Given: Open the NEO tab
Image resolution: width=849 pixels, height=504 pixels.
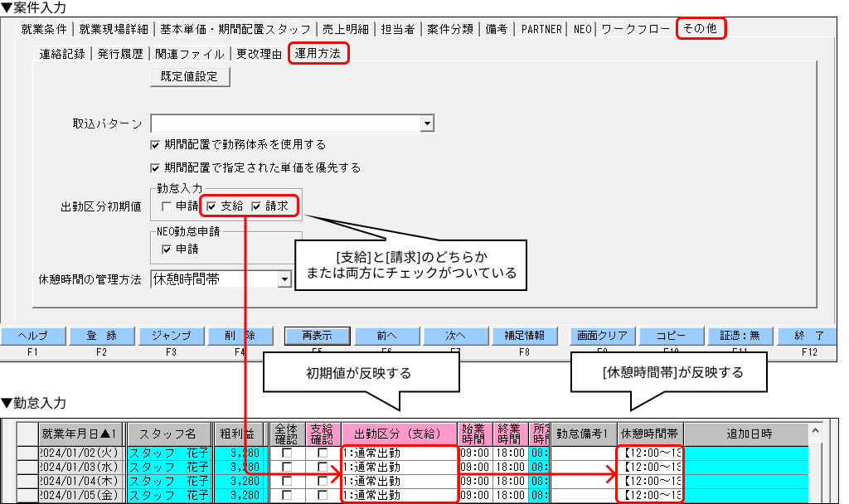Looking at the screenshot, I should pyautogui.click(x=583, y=29).
